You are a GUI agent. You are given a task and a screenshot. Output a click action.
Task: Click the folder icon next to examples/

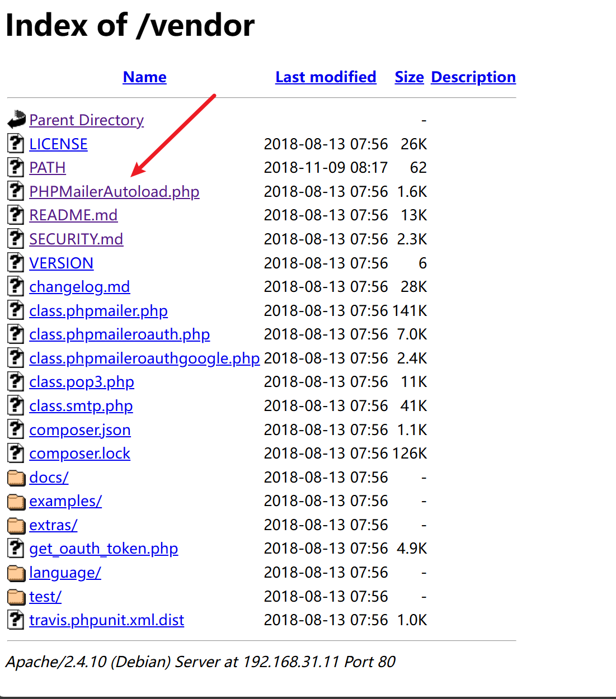pos(17,502)
